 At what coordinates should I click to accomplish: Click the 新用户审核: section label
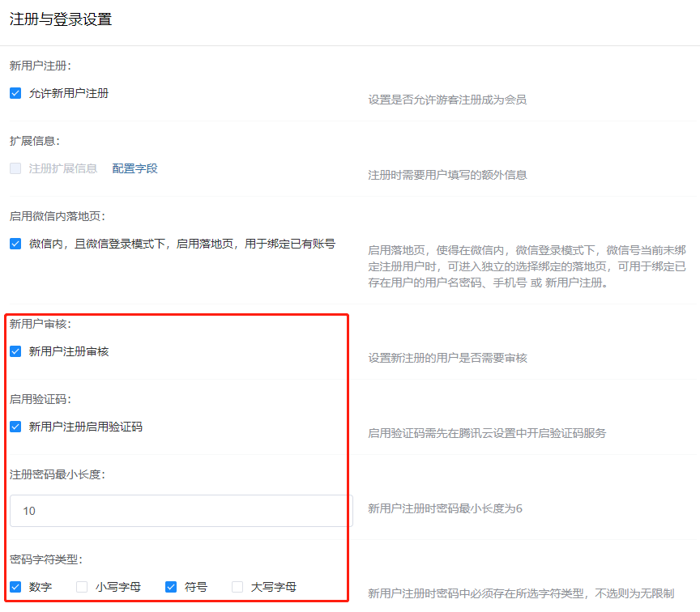pyautogui.click(x=41, y=324)
